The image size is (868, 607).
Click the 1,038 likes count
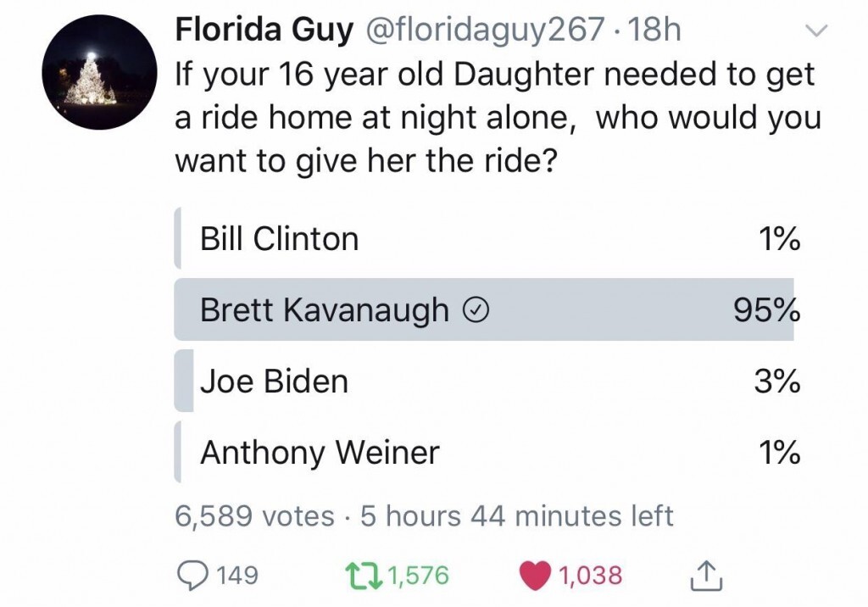pos(591,576)
